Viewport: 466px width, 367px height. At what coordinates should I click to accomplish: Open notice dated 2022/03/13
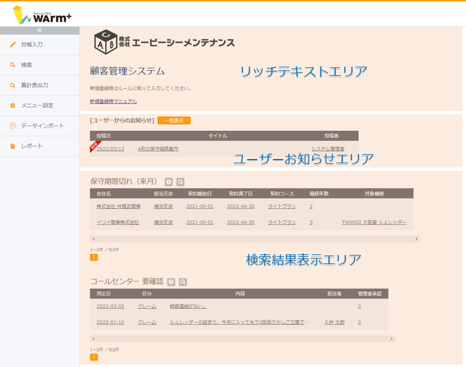click(110, 149)
